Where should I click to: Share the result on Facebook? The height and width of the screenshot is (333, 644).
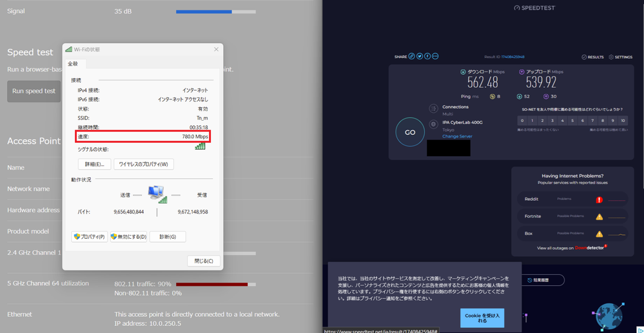(427, 57)
